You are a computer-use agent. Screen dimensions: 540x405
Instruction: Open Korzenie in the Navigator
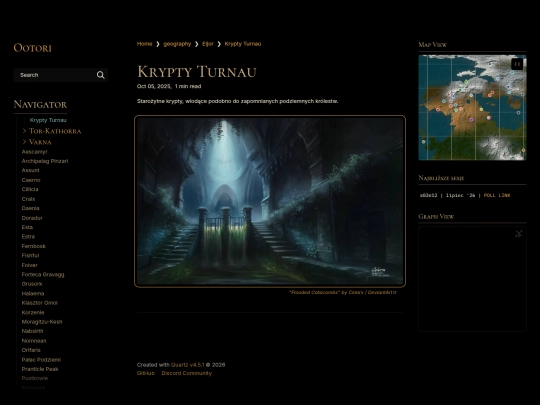tap(33, 312)
